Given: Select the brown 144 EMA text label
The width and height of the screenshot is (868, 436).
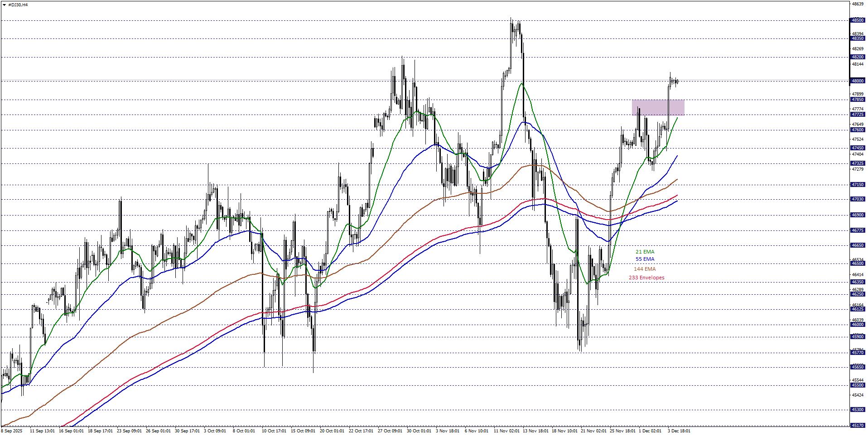Looking at the screenshot, I should coord(645,269).
